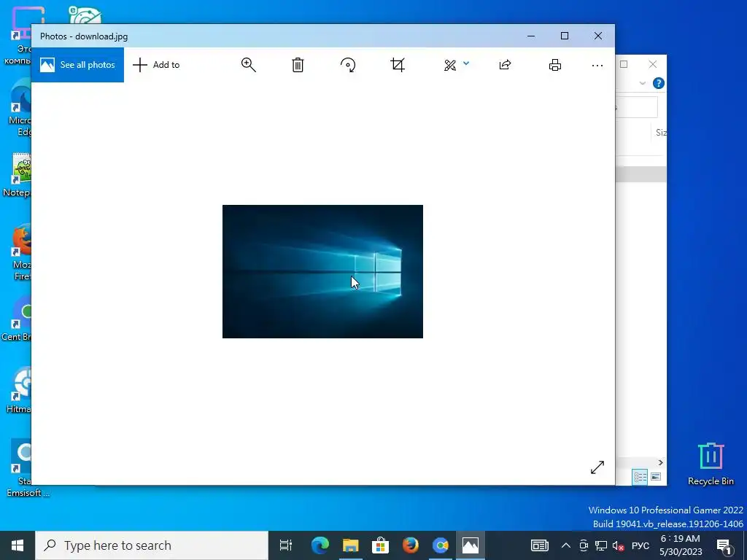
Task: Switch input language via РУС indicator
Action: pyautogui.click(x=640, y=545)
